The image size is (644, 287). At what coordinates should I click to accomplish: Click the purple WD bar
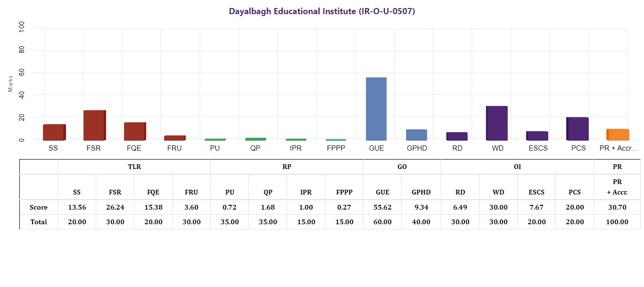point(497,123)
